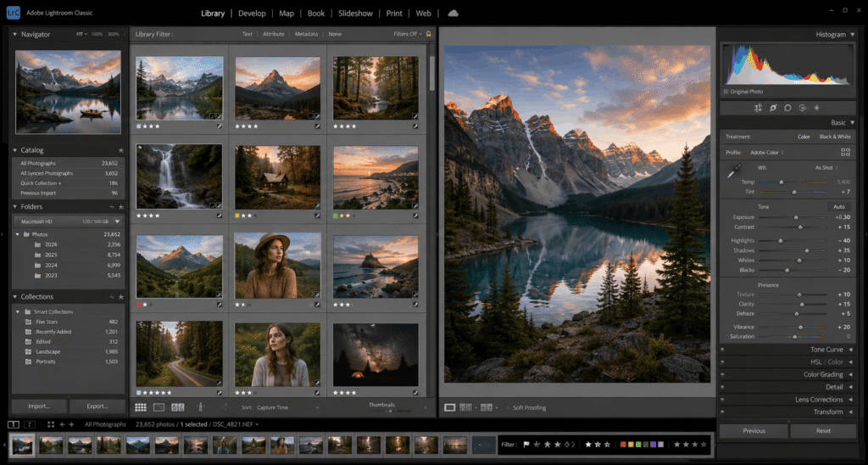Viewport: 868px width, 465px height.
Task: Select the Crop Overlay tool
Action: (758, 108)
